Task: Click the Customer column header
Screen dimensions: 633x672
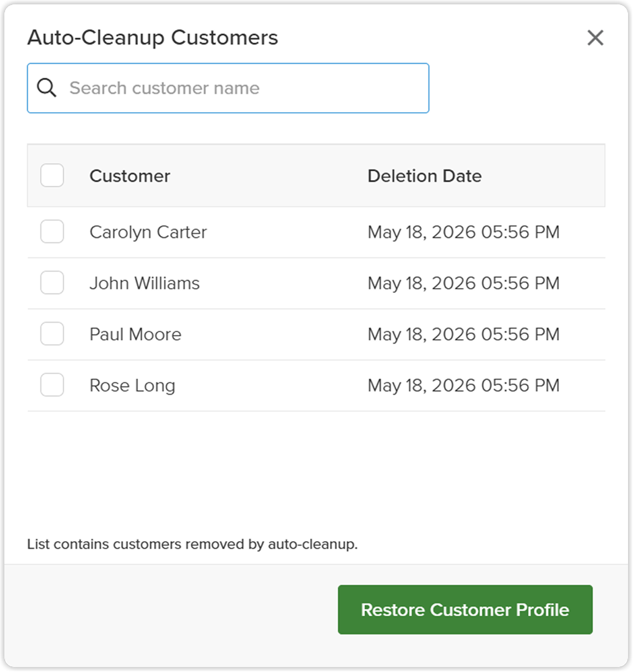Action: (x=130, y=176)
